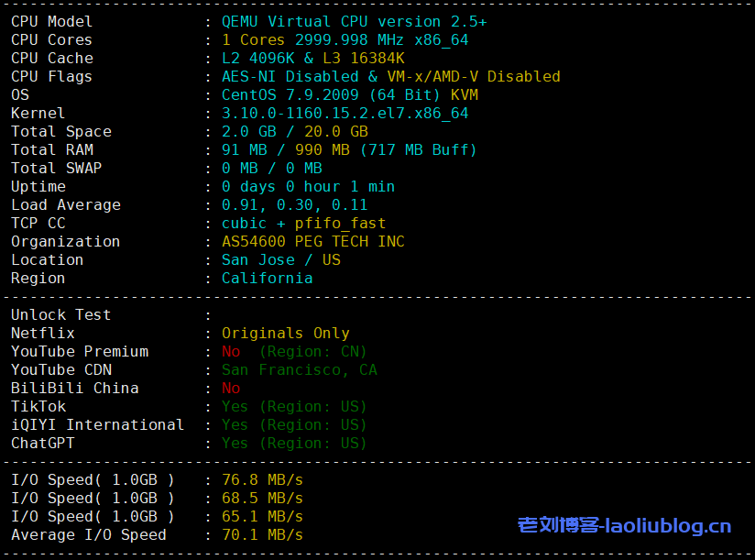Click the BiliBili China No result
Viewport: 755px width, 560px height.
(x=231, y=388)
